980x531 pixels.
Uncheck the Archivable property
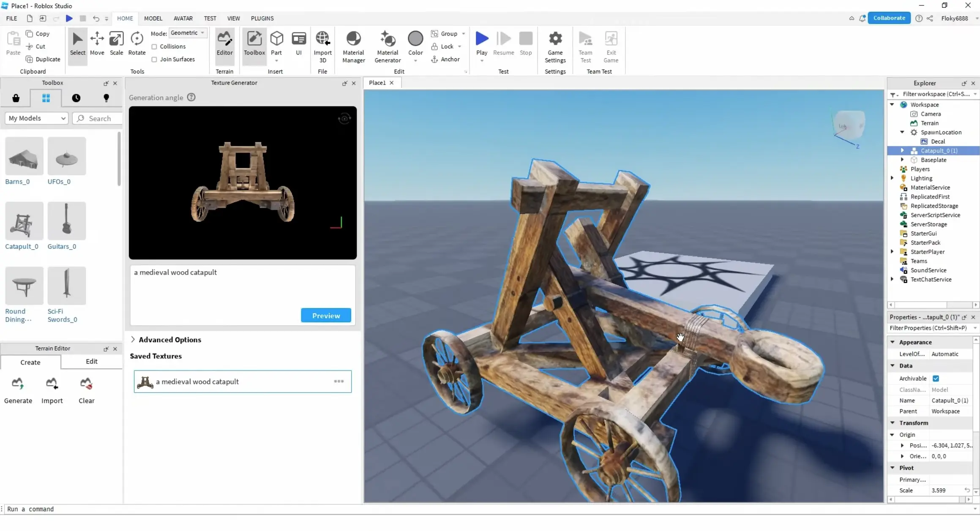tap(936, 378)
